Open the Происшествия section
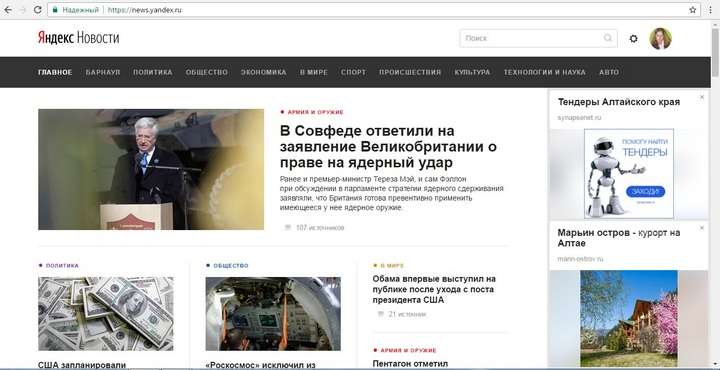This screenshot has height=370, width=720. tap(410, 73)
